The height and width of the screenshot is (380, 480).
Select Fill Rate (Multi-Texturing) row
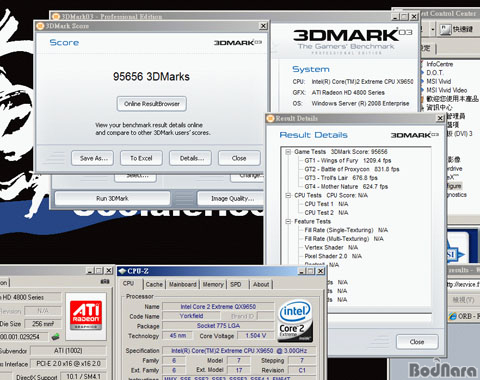[x=344, y=239]
